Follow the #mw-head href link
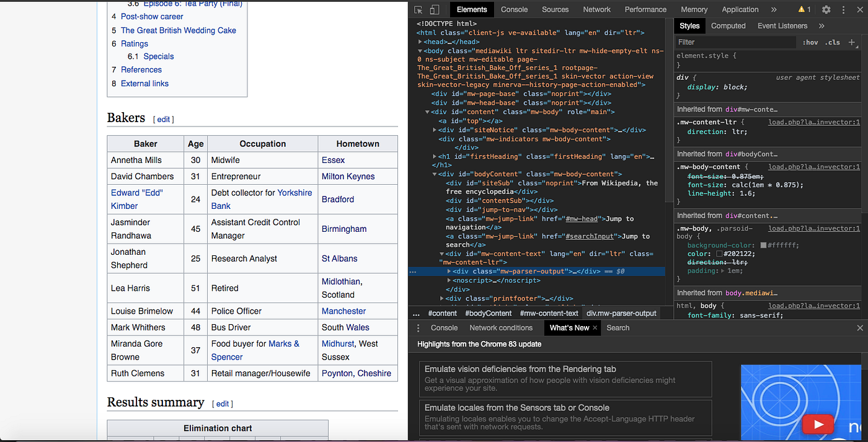 pyautogui.click(x=580, y=219)
